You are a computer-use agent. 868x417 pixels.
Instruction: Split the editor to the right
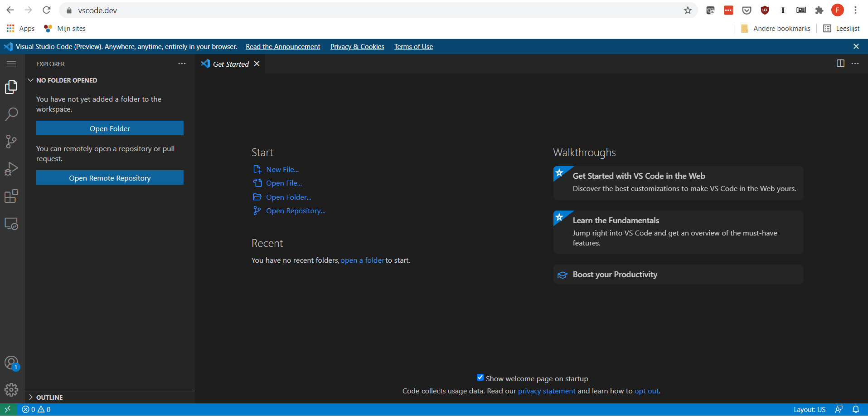coord(840,64)
